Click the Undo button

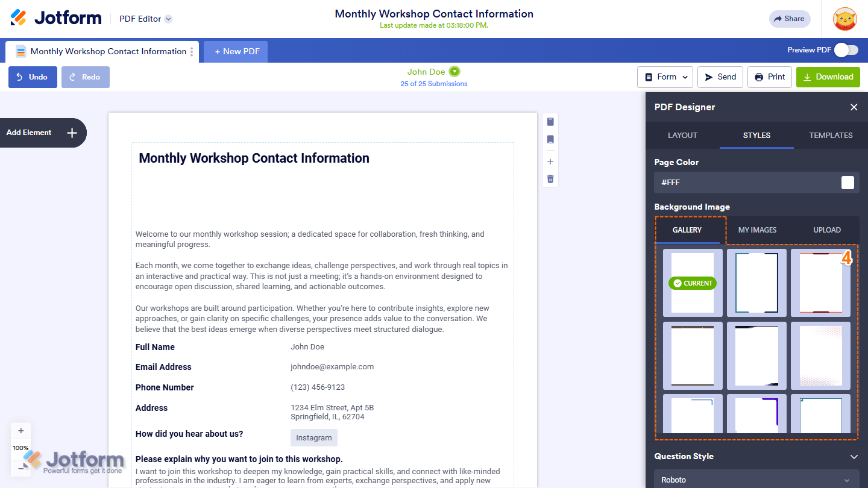33,77
